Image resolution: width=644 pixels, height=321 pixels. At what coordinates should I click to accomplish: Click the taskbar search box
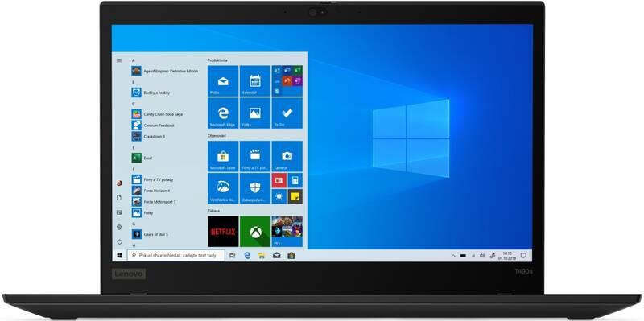pyautogui.click(x=176, y=255)
